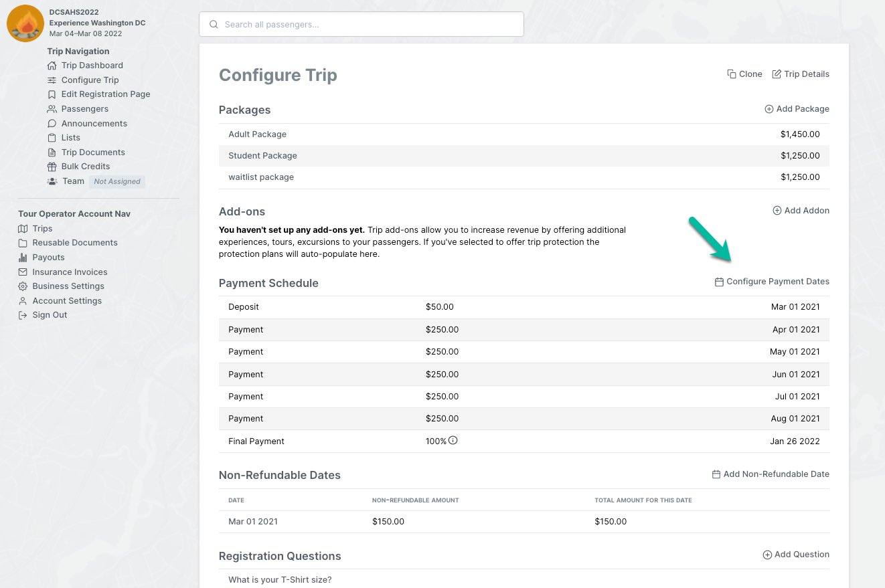Screen dimensions: 885x588
Task: Select the waitlist package row
Action: point(524,177)
